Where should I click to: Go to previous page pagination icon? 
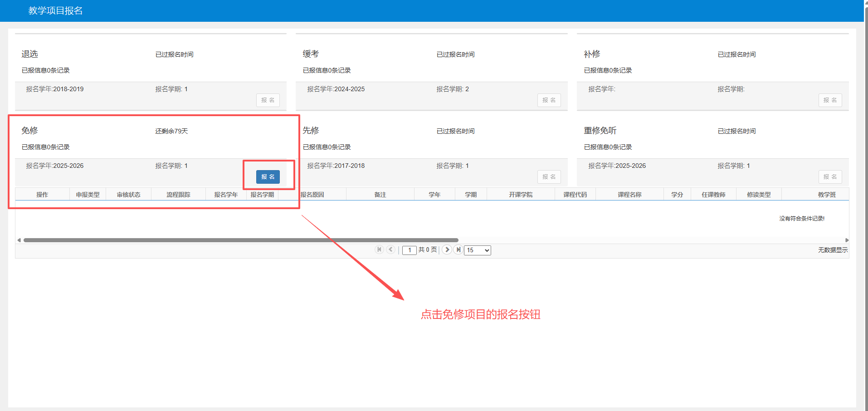(x=390, y=250)
